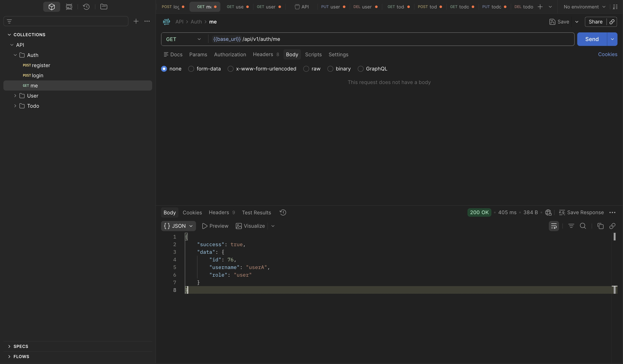
Task: Open the JSON format dropdown
Action: (x=178, y=226)
